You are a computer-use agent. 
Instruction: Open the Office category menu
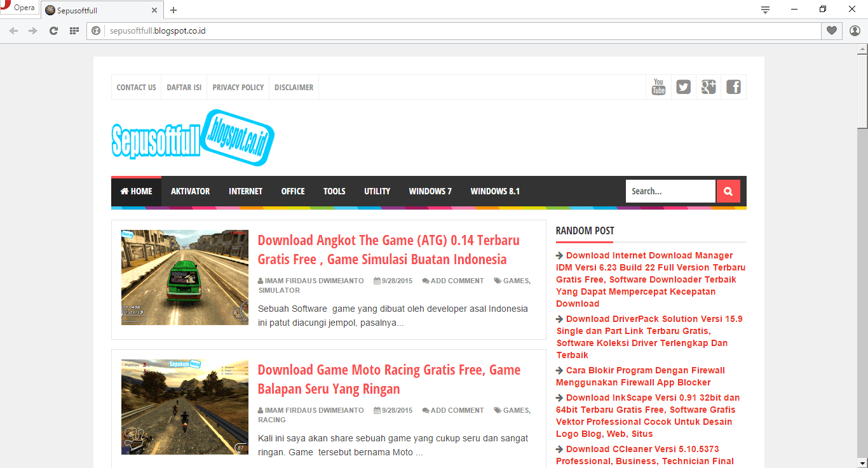tap(293, 191)
